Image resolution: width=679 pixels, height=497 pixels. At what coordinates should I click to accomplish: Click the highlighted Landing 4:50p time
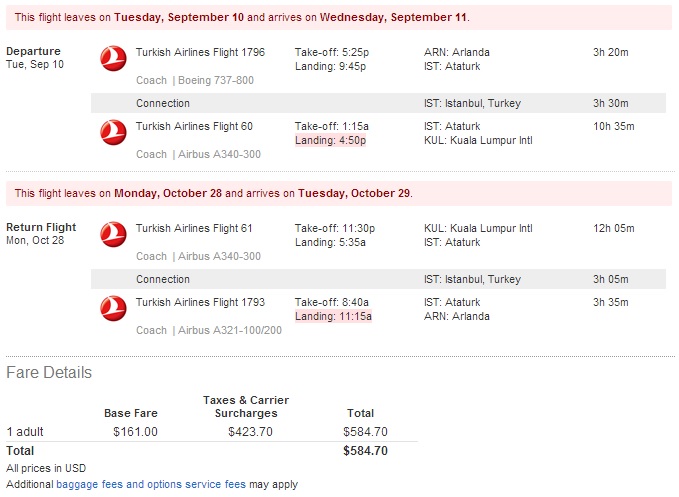[x=330, y=140]
